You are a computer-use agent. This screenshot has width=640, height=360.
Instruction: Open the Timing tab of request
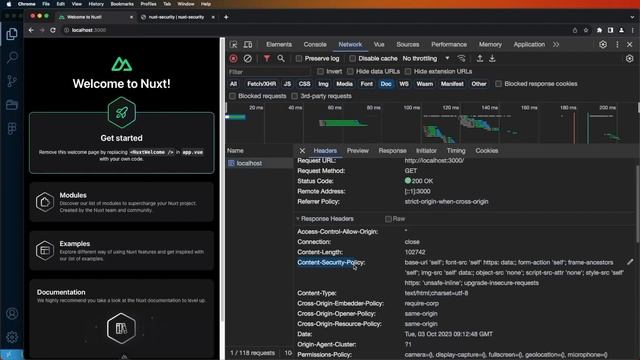[456, 151]
